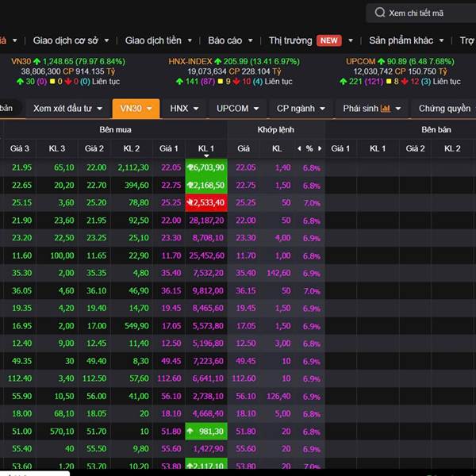Click the red highlighted 2,533,40 volume cell
This screenshot has width=476, height=476.
[206, 202]
